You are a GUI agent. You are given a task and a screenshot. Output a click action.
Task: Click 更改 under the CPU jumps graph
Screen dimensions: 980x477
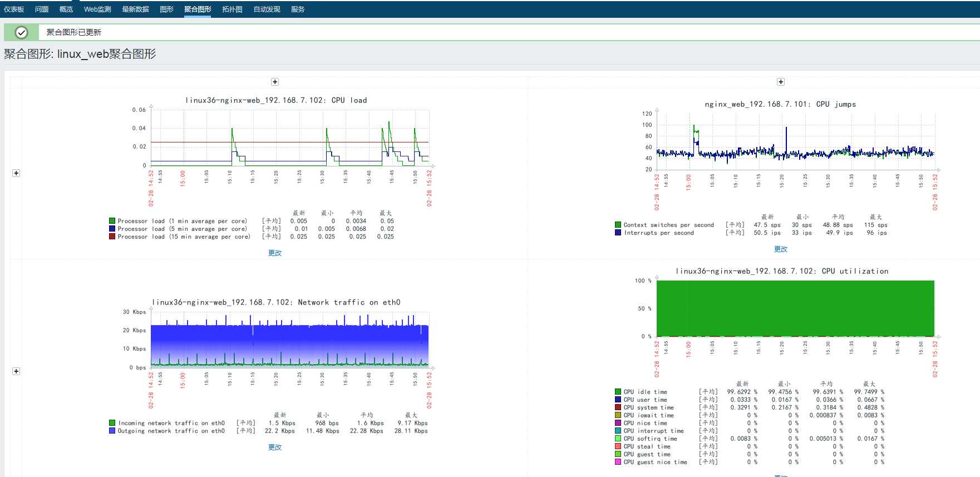coord(781,249)
